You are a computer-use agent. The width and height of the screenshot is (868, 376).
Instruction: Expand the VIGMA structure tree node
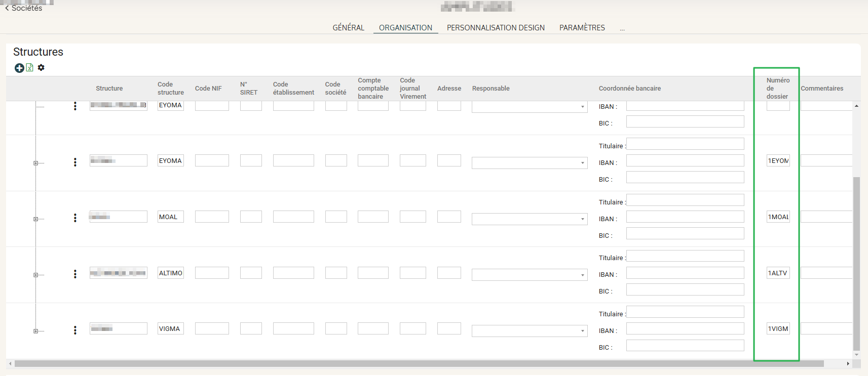[x=35, y=331]
